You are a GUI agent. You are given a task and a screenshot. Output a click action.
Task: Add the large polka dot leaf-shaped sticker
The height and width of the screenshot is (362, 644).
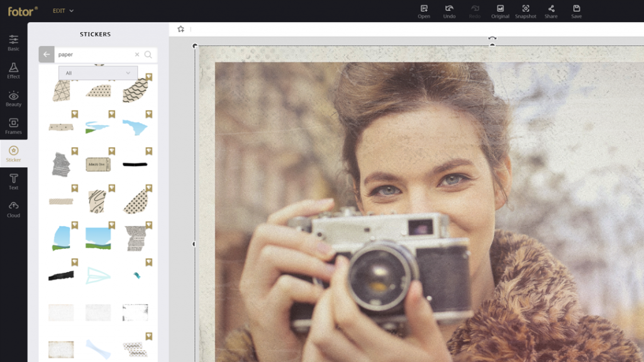(x=136, y=201)
